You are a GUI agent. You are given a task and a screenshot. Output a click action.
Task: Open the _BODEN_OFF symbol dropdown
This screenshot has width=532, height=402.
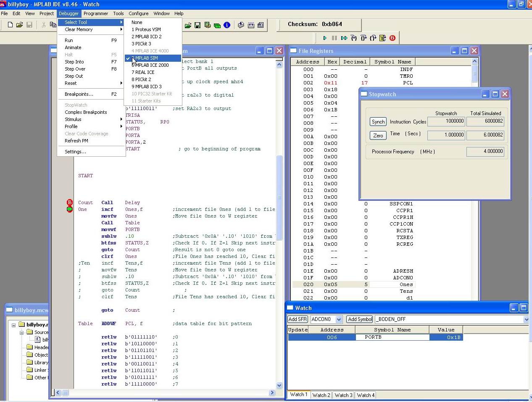point(527,320)
